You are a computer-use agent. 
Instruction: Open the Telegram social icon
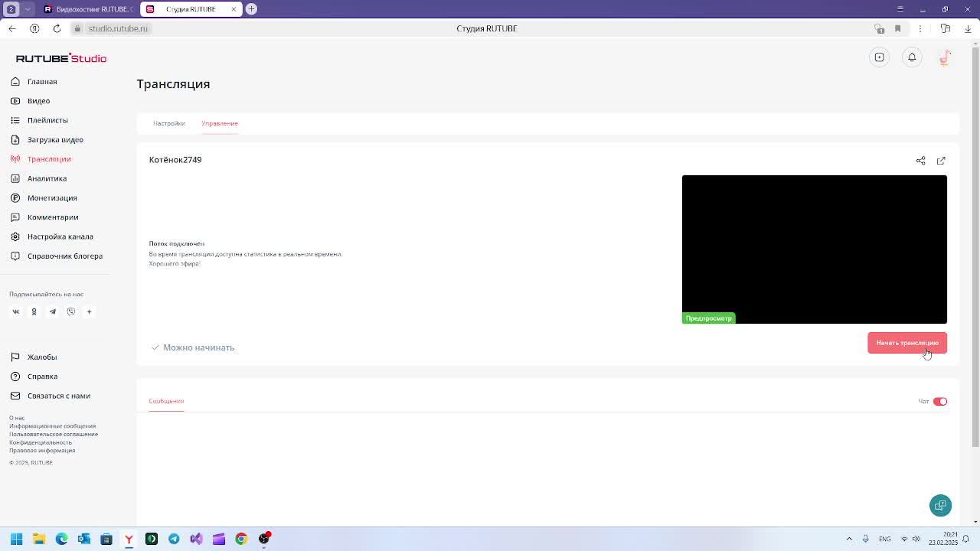coord(52,311)
